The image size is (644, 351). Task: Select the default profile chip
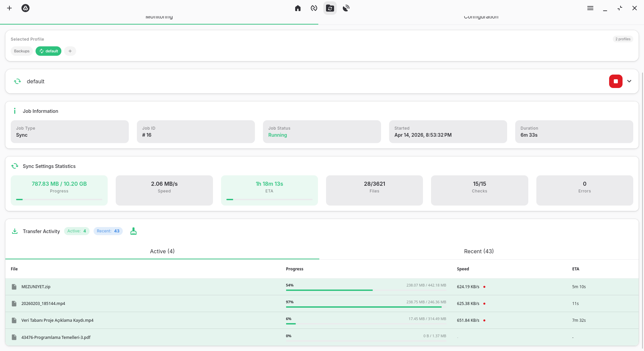[49, 51]
